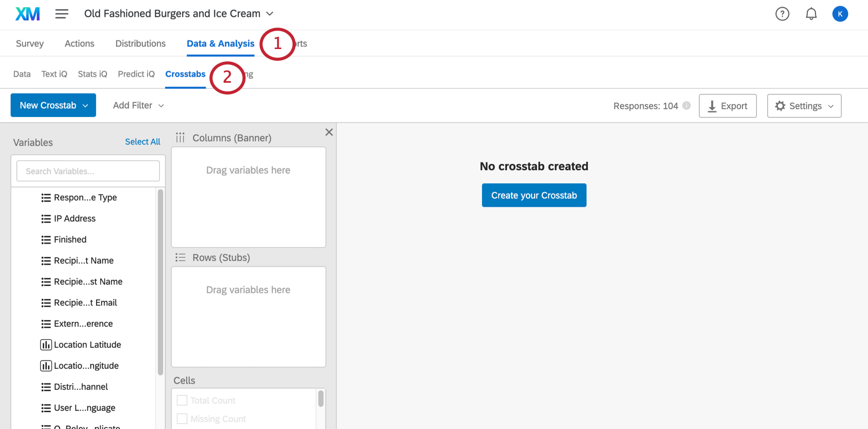The width and height of the screenshot is (868, 429).
Task: Click the Create your Crosstab button
Action: click(534, 195)
